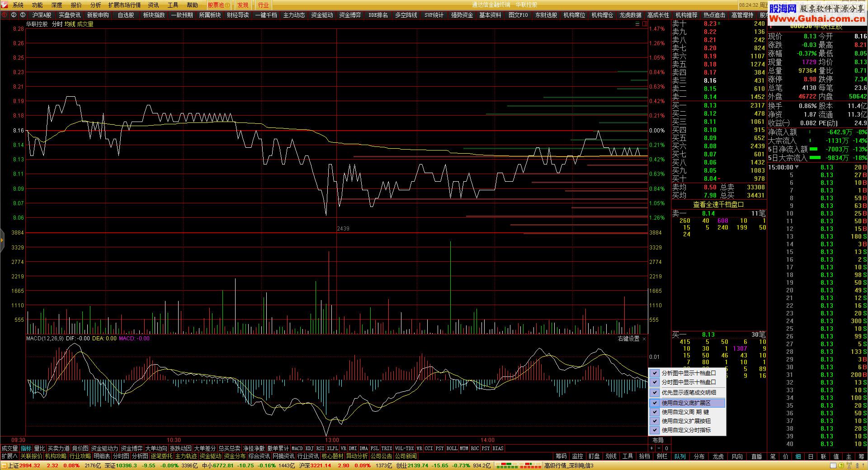Select the 日 view icon tab at bottom right
The image size is (868, 470).
click(x=811, y=456)
